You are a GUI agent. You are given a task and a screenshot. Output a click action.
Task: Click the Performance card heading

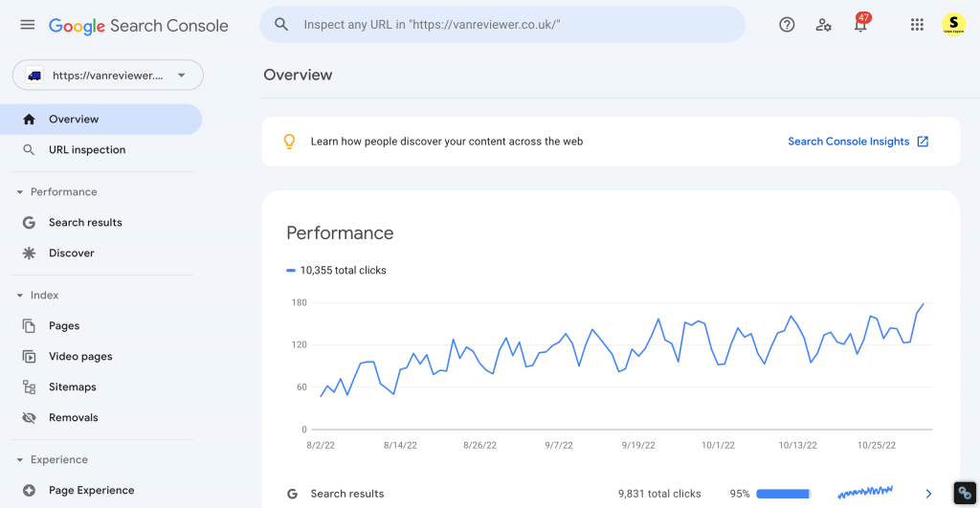(x=340, y=233)
